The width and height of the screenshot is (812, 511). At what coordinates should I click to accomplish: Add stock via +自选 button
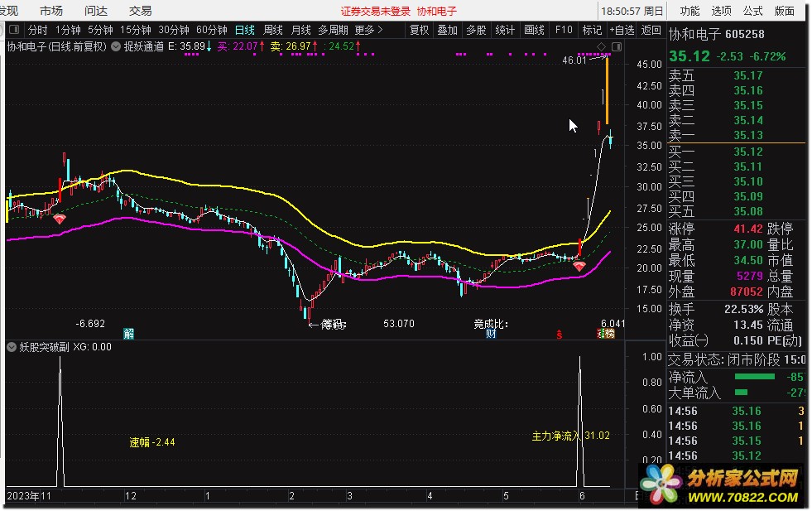point(622,30)
